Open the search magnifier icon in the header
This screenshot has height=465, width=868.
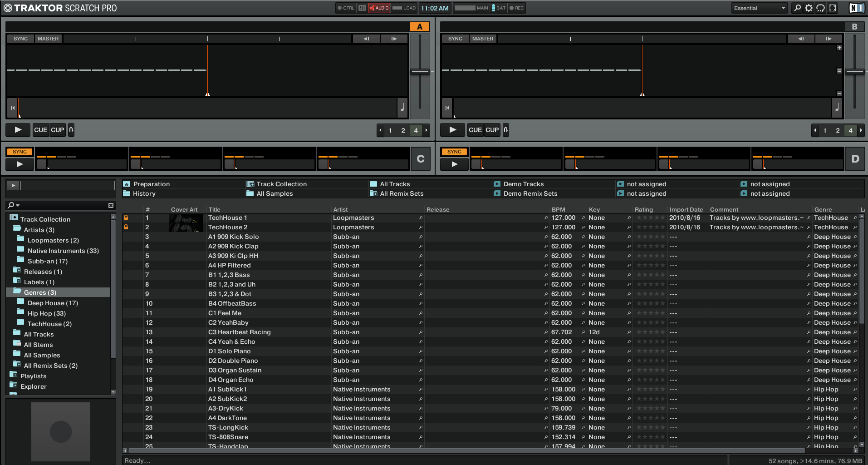click(x=797, y=8)
